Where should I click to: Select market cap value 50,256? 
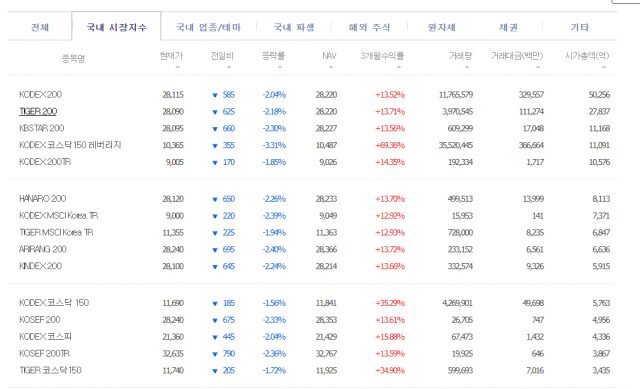(x=599, y=95)
